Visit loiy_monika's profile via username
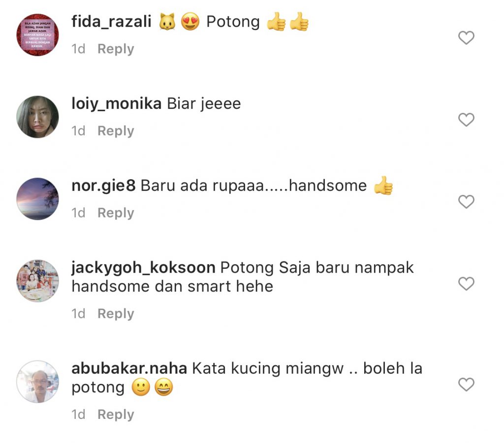This screenshot has height=444, width=504. (x=116, y=104)
